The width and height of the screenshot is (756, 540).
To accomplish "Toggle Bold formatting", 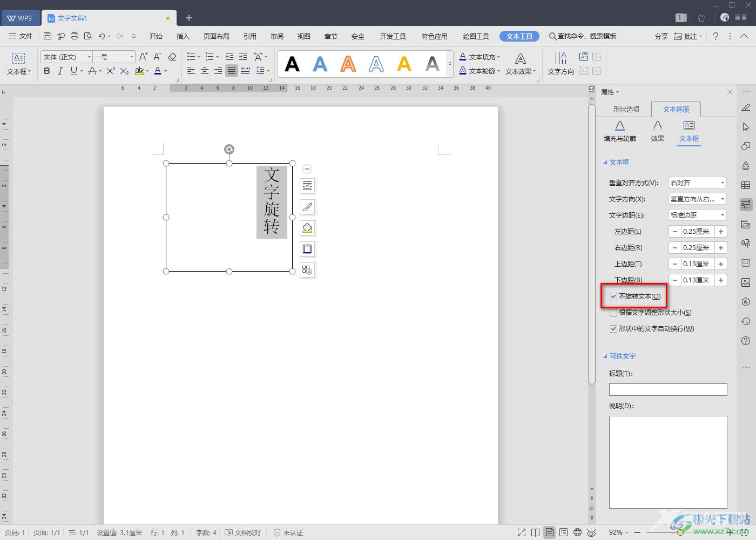I will click(x=47, y=71).
